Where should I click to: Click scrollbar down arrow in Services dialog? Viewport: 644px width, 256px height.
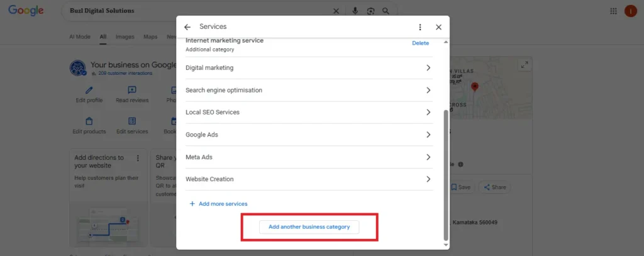[x=446, y=245]
